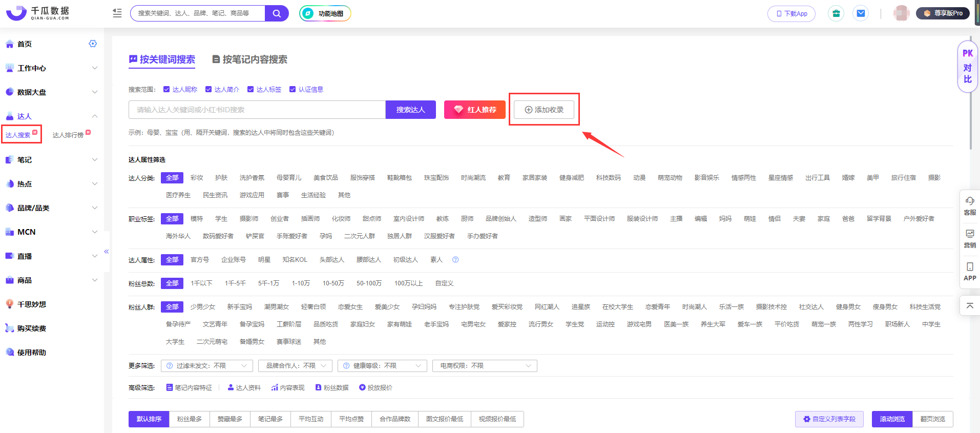
Task: Sort by 粉丝最多
Action: point(190,419)
